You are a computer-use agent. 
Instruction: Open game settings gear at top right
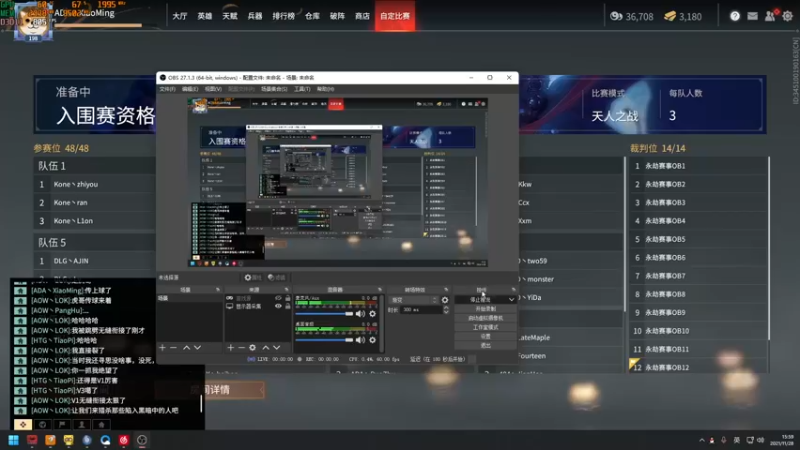788,16
